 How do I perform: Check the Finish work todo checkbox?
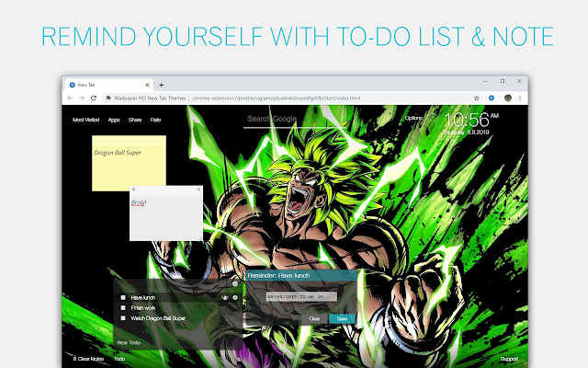point(123,308)
